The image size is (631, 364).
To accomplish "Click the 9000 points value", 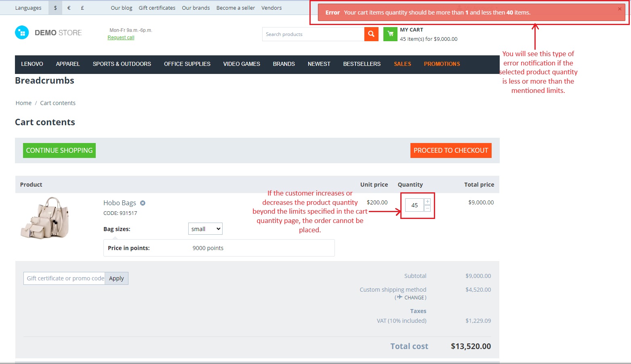I will point(208,248).
